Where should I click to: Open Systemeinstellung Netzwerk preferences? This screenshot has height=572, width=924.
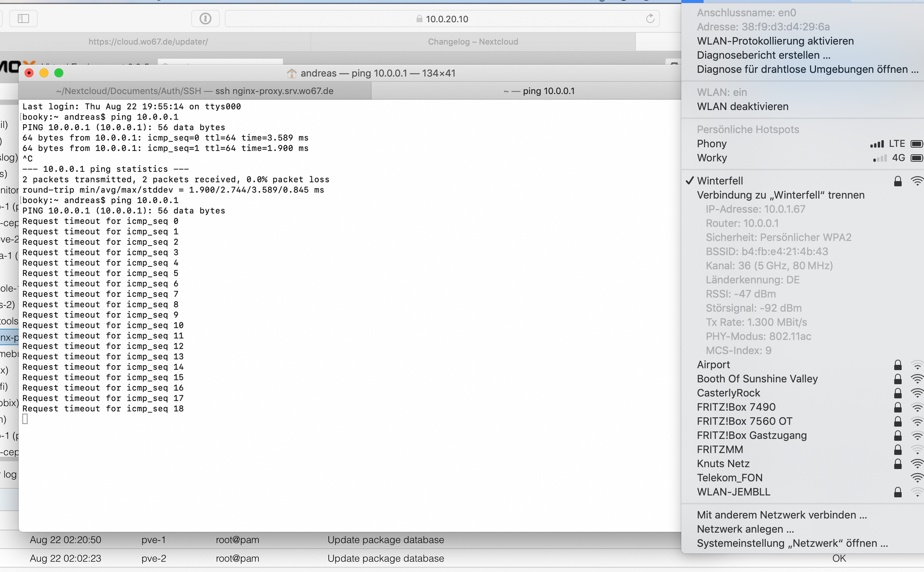[792, 543]
